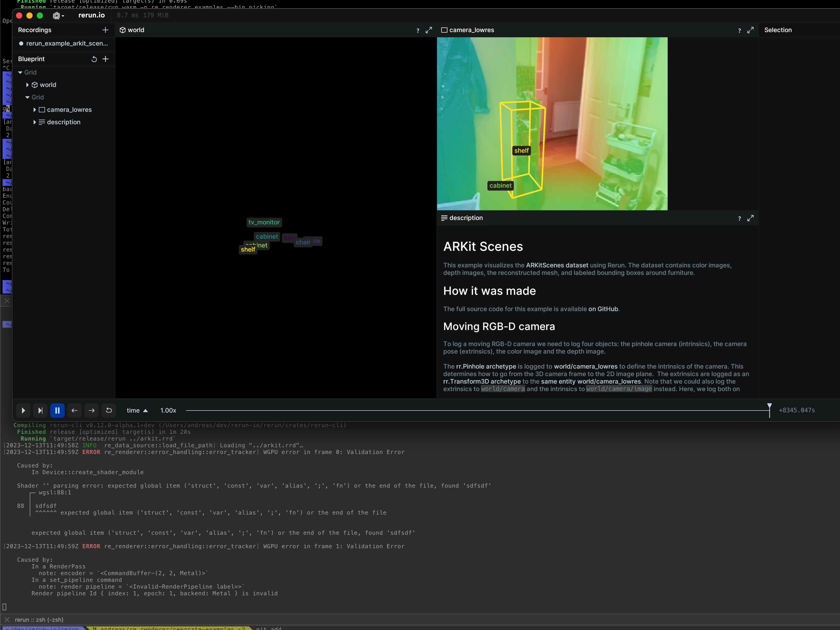Maximize the description view
840x630 pixels.
pos(750,218)
